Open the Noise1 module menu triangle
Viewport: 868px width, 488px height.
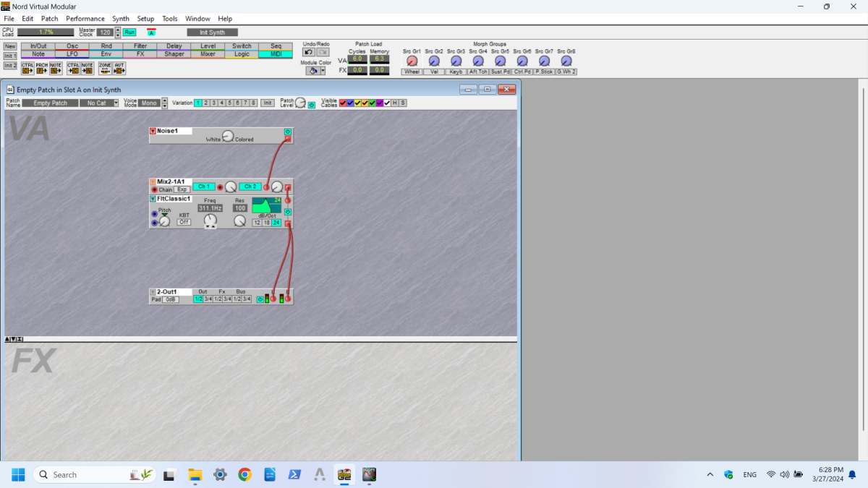coord(153,131)
